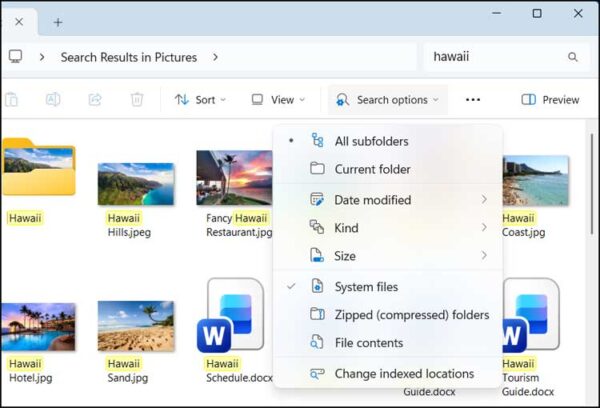Toggle the File contents search option
Image resolution: width=600 pixels, height=408 pixels.
click(x=387, y=343)
